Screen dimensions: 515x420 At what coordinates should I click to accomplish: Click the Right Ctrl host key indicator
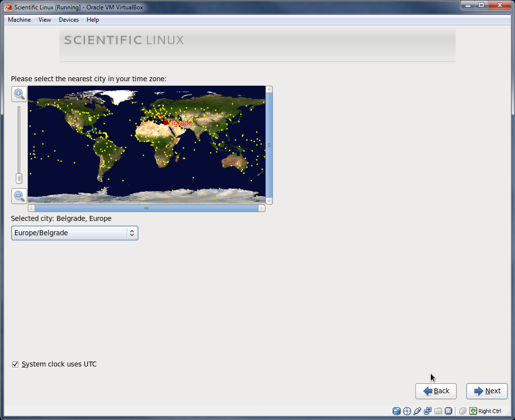tap(489, 411)
